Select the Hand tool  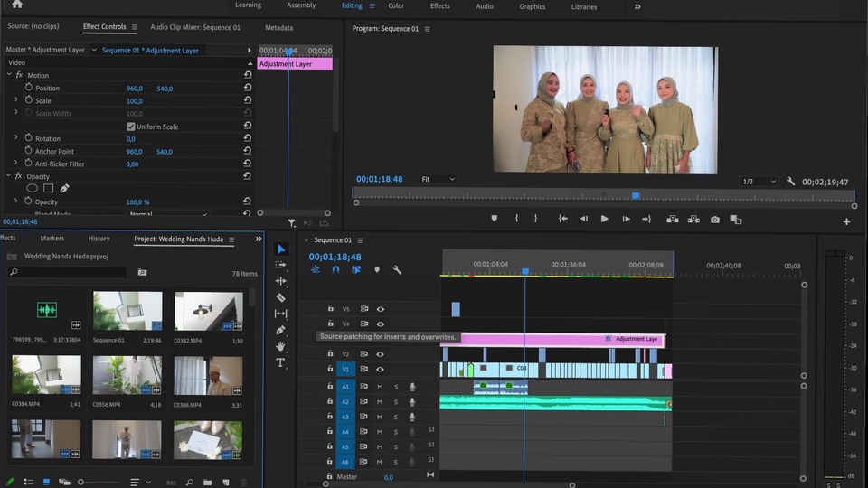click(280, 346)
